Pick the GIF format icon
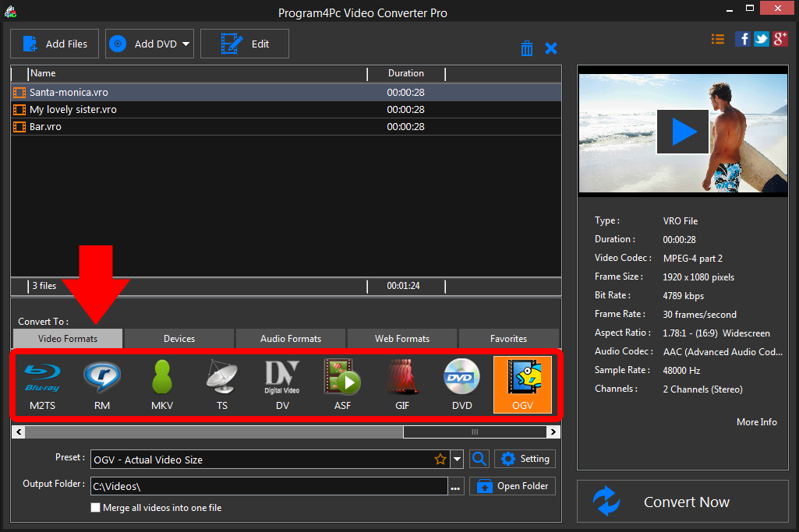Image resolution: width=799 pixels, height=532 pixels. [x=403, y=384]
